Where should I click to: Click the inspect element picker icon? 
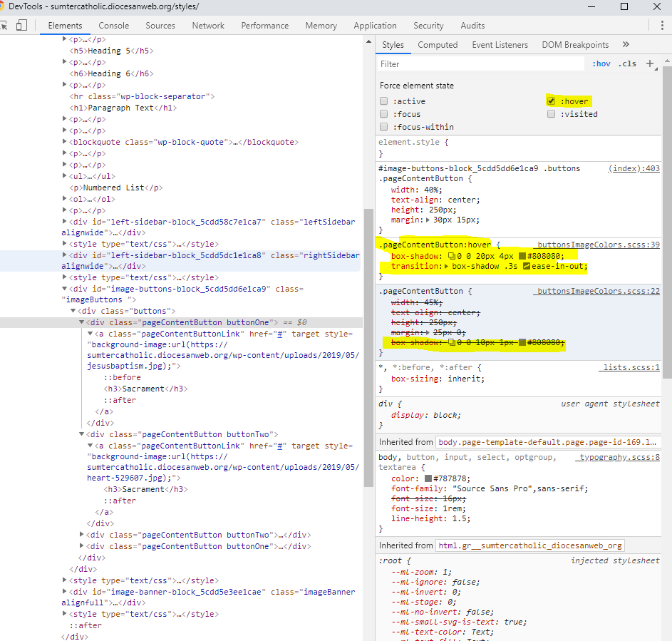pos(4,26)
